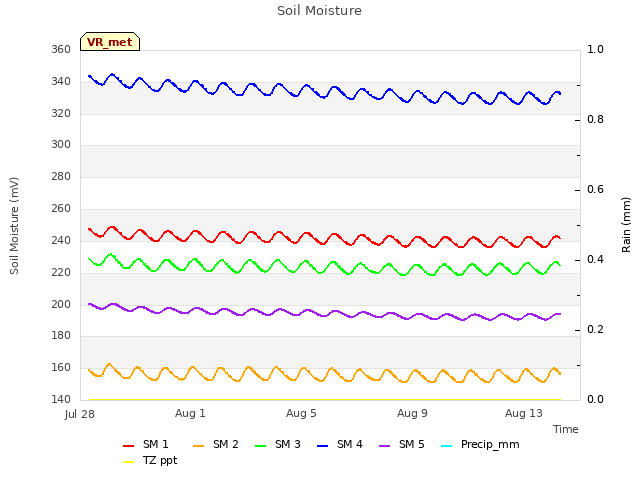Screen dimensions: 640x480
Task: Click the 360 y-axis tick label
Action: [61, 49]
